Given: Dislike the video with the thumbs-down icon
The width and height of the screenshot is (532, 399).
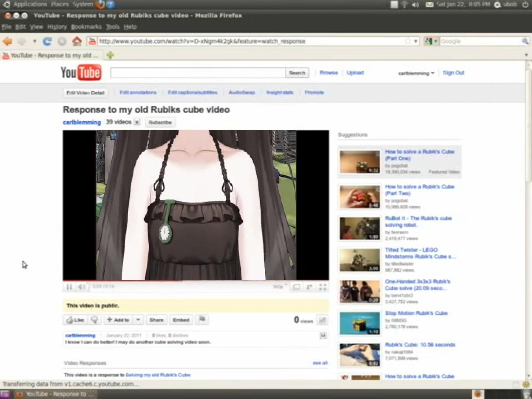Looking at the screenshot, I should (94, 320).
